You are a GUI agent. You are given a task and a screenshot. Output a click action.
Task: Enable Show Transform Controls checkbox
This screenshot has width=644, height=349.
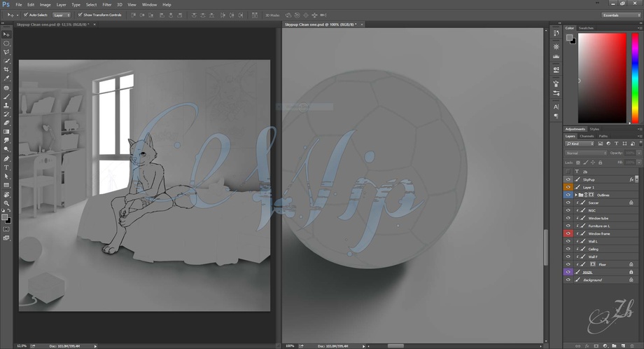(x=80, y=15)
